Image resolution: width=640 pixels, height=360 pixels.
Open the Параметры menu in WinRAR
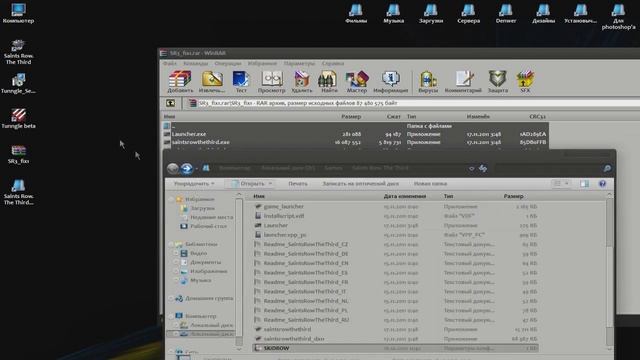point(300,64)
